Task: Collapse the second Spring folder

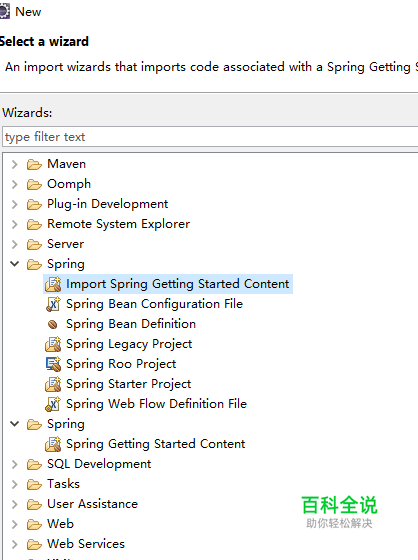Action: point(14,424)
